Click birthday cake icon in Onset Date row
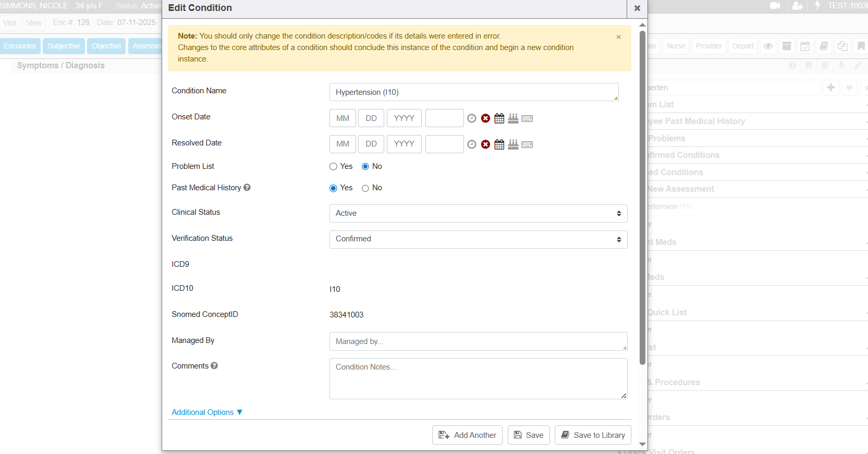 tap(513, 118)
